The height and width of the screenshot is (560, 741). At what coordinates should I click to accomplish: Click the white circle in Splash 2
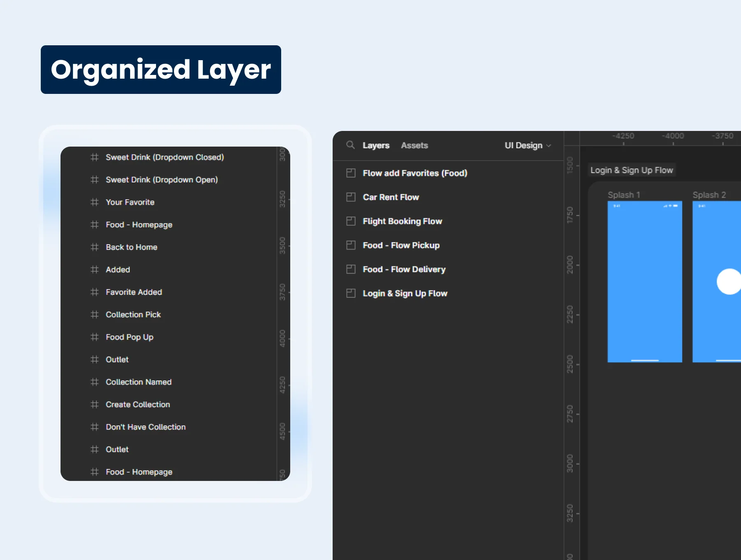click(x=729, y=282)
